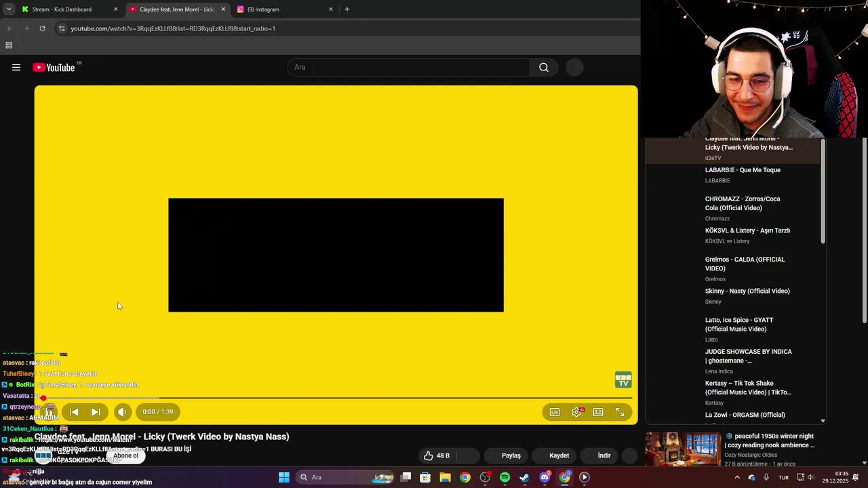Go to the YouTube home logo

[54, 67]
